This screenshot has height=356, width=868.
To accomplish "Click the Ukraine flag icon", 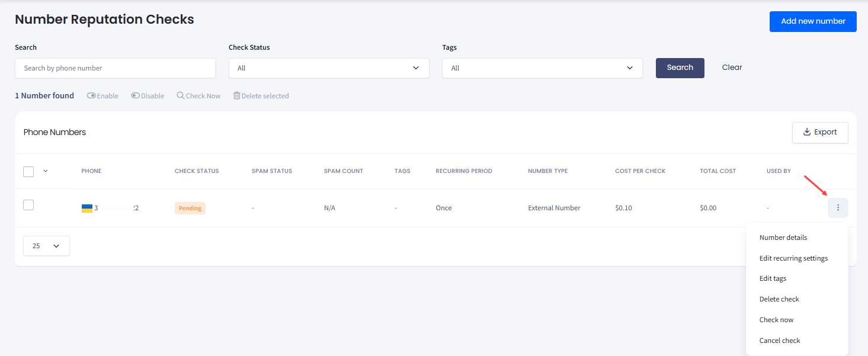I will [x=87, y=208].
